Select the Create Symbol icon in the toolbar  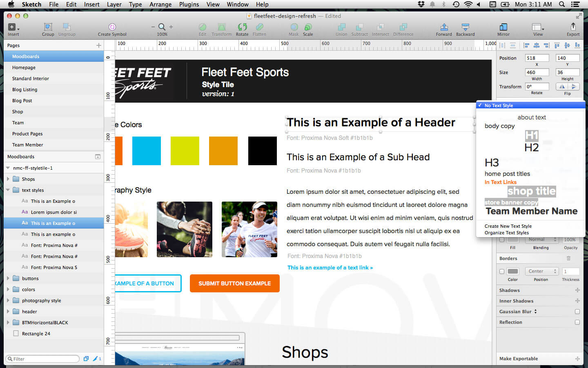(111, 27)
